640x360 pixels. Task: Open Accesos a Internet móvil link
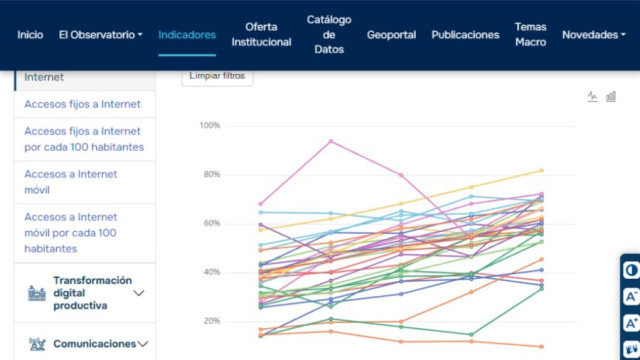pyautogui.click(x=71, y=182)
